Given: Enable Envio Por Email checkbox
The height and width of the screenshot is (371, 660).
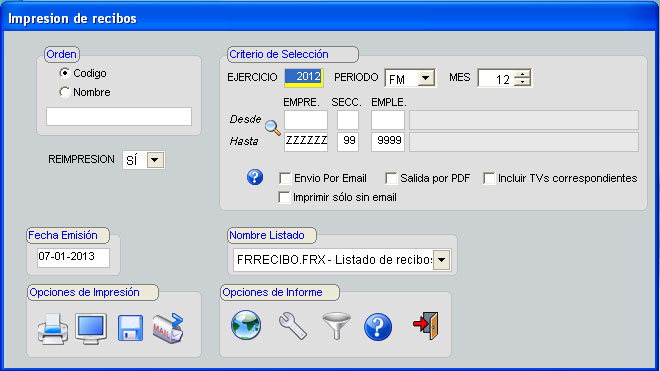Looking at the screenshot, I should [285, 179].
